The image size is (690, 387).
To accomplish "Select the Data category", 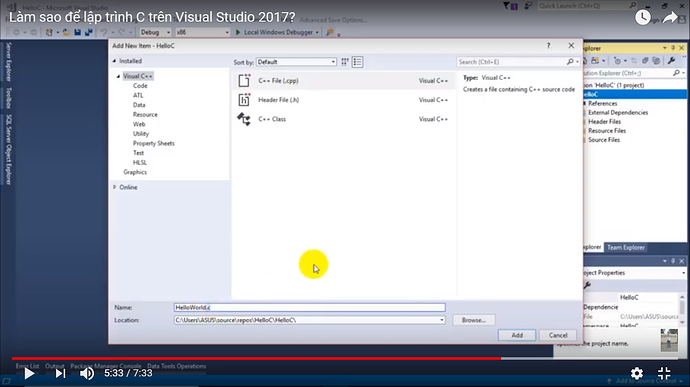I will (139, 105).
